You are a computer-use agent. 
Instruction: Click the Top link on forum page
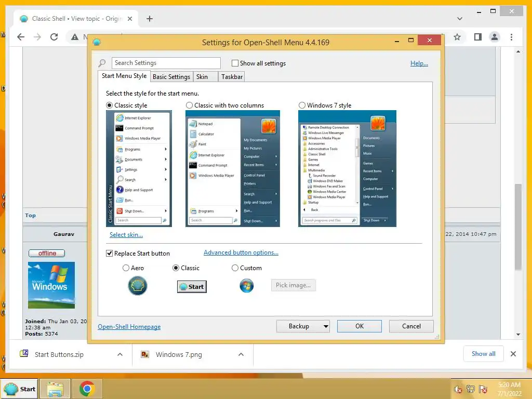pyautogui.click(x=30, y=216)
